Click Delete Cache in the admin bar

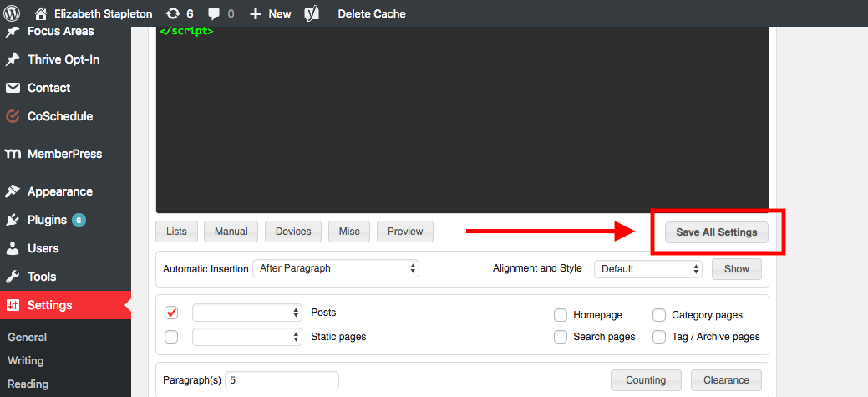pyautogui.click(x=372, y=14)
